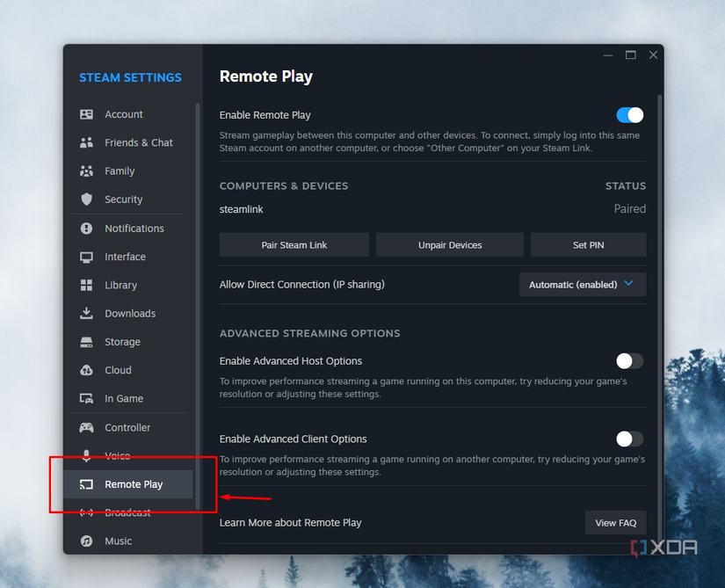Click the Account card icon in the sidebar

(x=86, y=114)
